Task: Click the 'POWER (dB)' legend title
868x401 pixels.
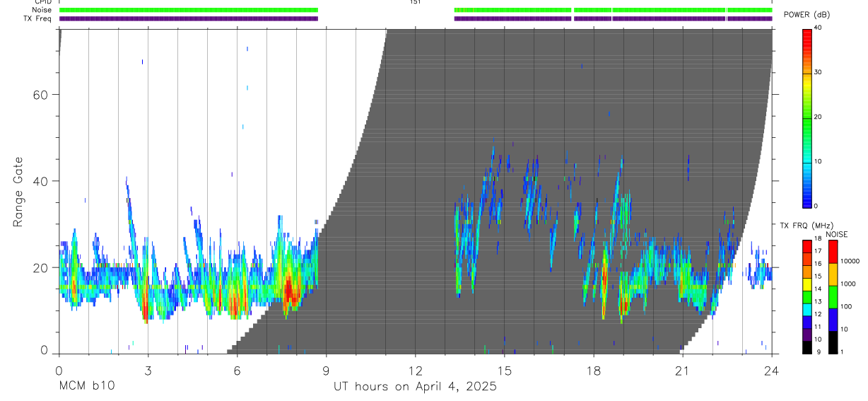Action: 807,15
